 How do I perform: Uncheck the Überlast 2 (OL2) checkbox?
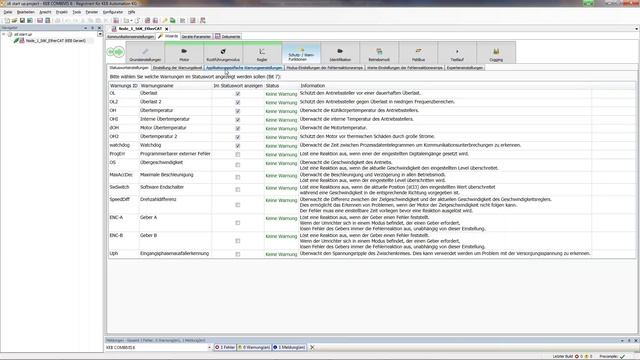point(238,102)
